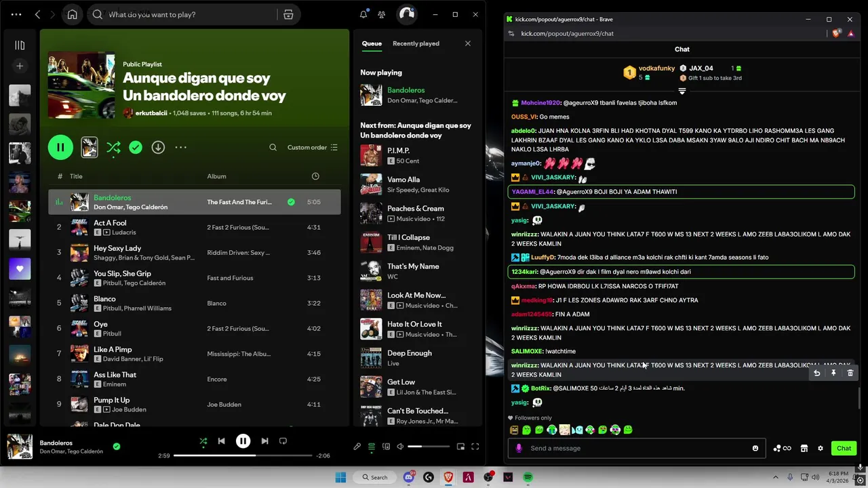Open the Kick channel points icon
868x488 pixels.
[x=782, y=448]
